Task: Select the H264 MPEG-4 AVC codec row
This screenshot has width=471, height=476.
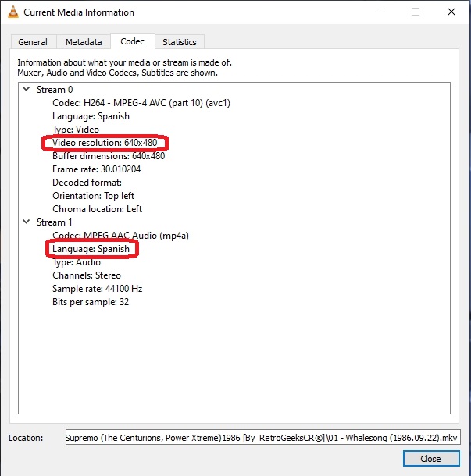Action: (x=141, y=103)
